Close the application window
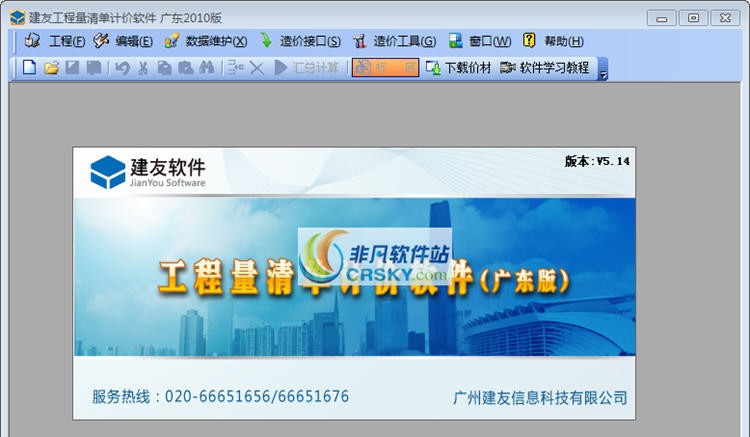Viewport: 750px width, 437px height. (x=725, y=18)
